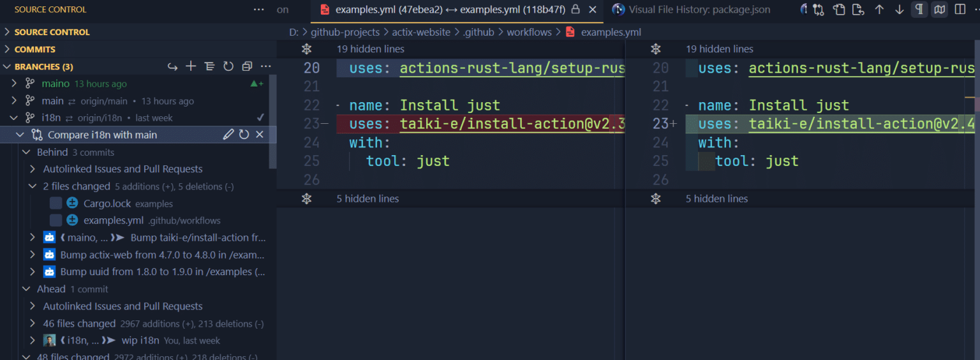Show 19 hidden lines in left pane
980x360 pixels.
(x=370, y=49)
